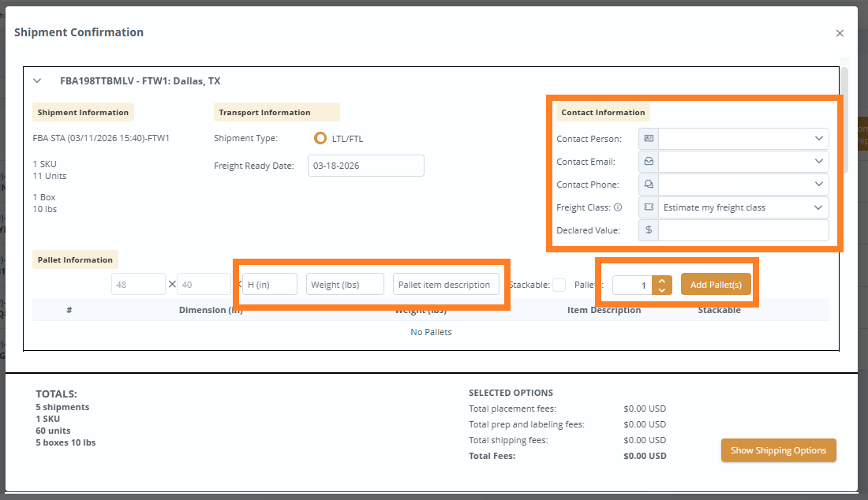This screenshot has width=868, height=500.
Task: Select the LTL/FTL shipment type radio
Action: (x=320, y=139)
